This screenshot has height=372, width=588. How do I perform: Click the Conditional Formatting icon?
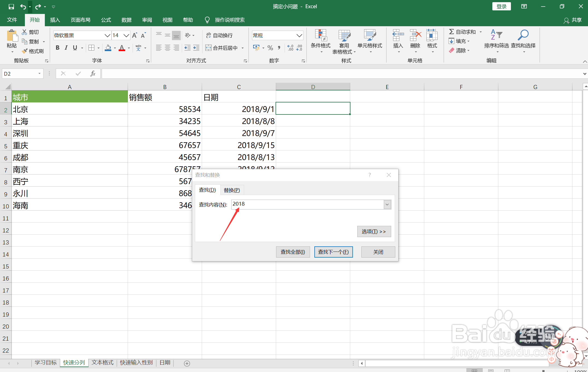click(320, 36)
